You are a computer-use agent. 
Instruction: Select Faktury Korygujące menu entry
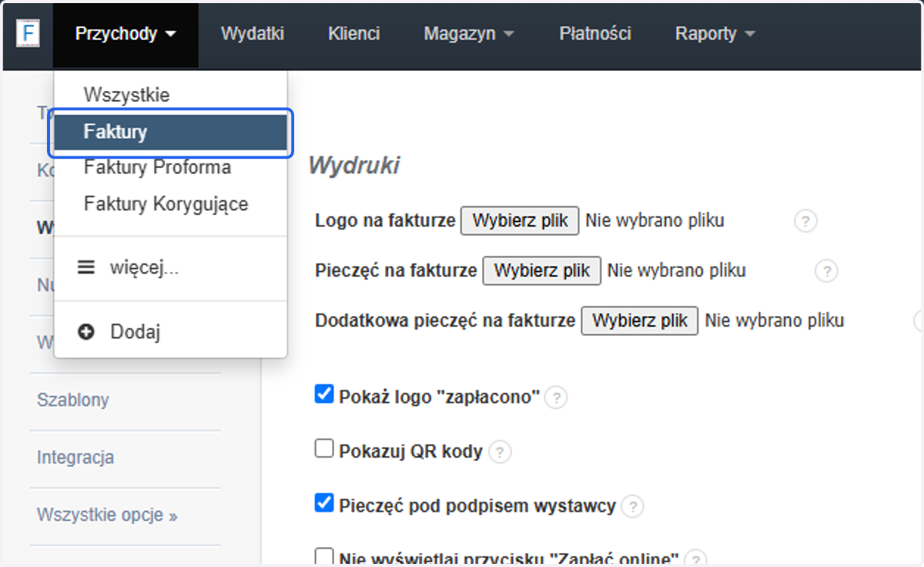[x=171, y=204]
